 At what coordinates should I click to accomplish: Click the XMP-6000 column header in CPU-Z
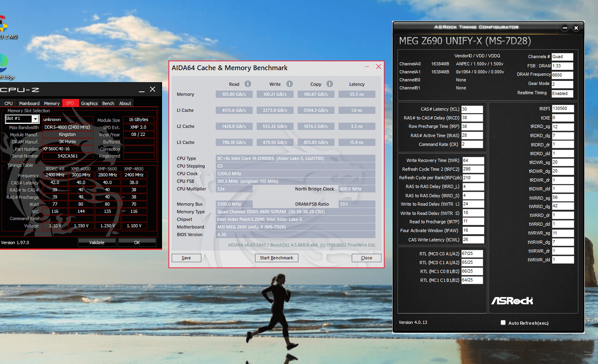(81, 169)
